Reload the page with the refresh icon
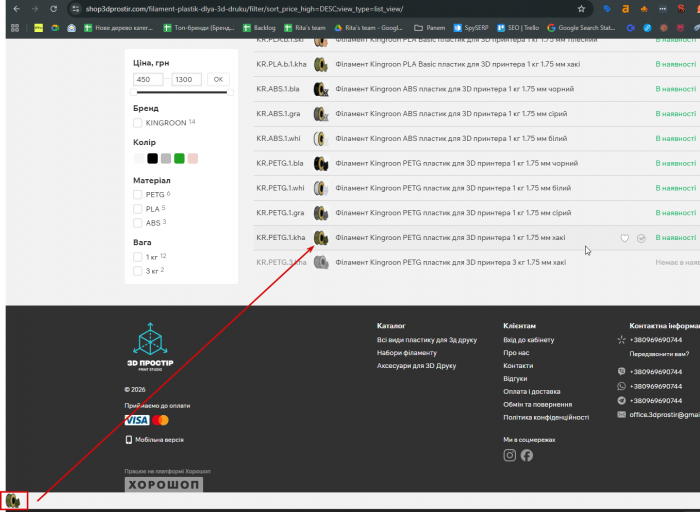700x512 pixels. (54, 9)
